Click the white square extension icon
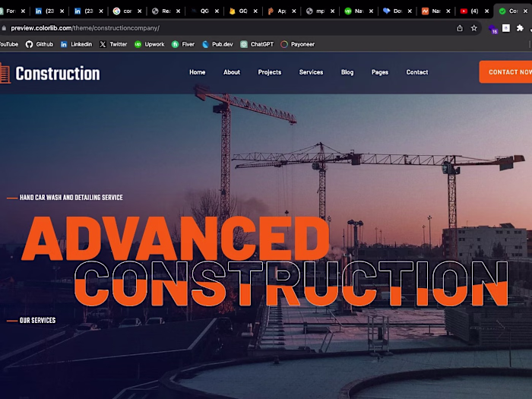Screen dimensions: 532x399 click(506, 28)
